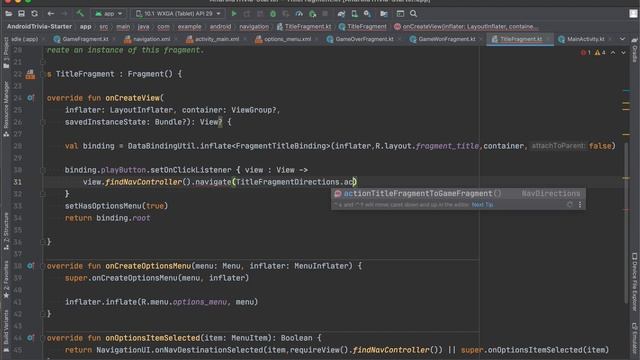Click the override gutter icon beside onCreateView
Screen dimensions: 640x360
pyautogui.click(x=31, y=98)
